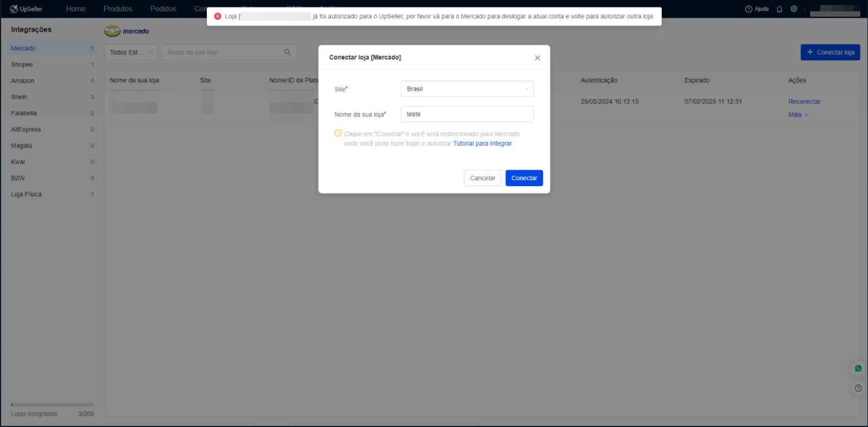
Task: Click the Lojas integradas progress bar
Action: (52, 404)
